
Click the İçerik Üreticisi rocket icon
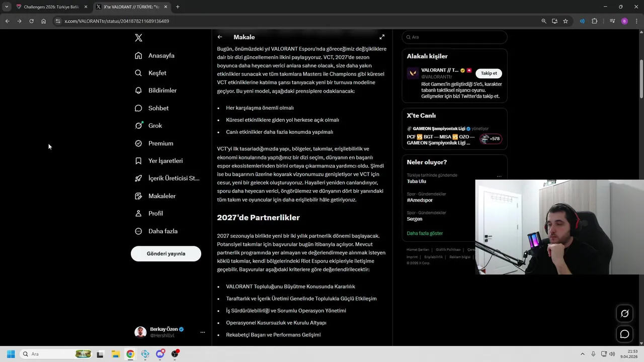[138, 178]
